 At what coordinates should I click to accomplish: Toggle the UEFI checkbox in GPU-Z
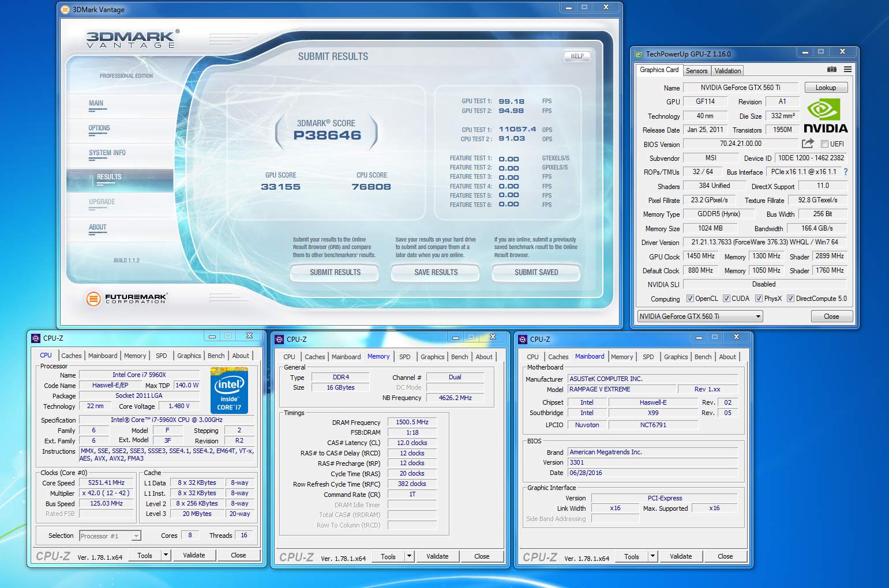coord(824,144)
